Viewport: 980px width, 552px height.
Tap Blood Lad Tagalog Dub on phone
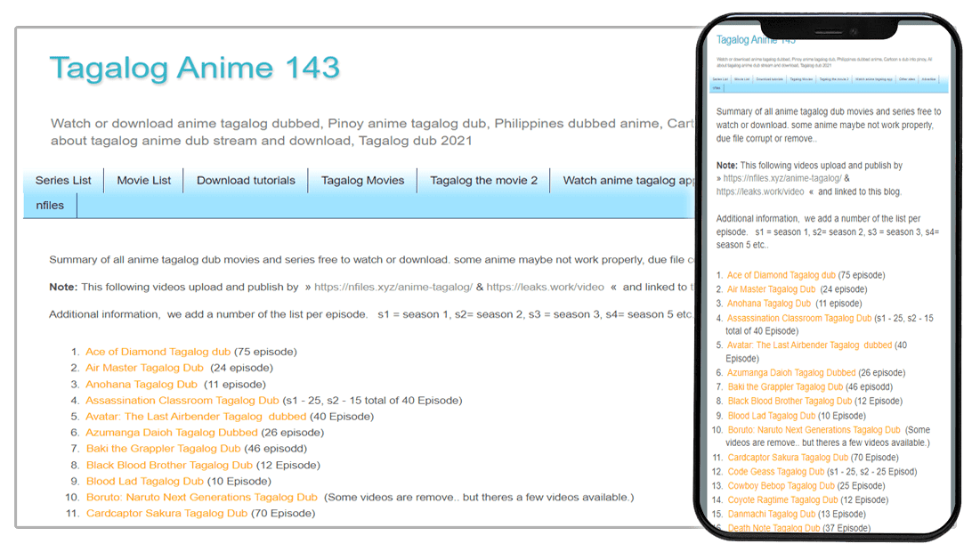tap(771, 416)
